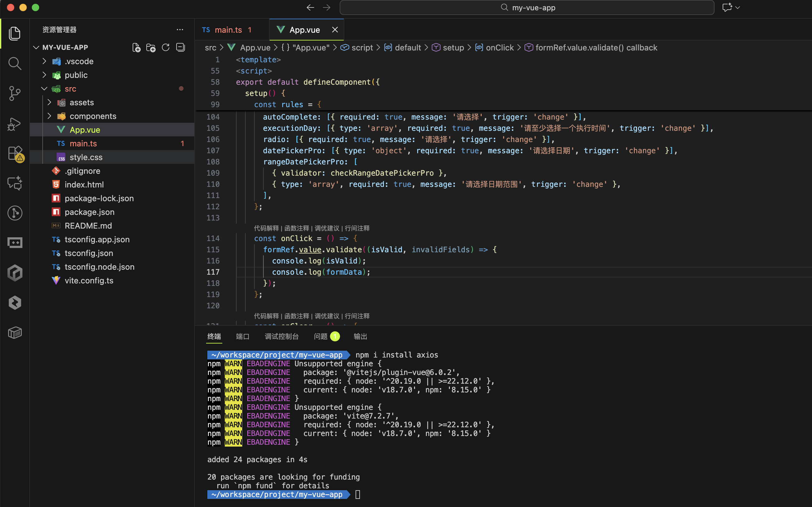Open the Source Control view
Screen dimensions: 812x507
click(14, 93)
